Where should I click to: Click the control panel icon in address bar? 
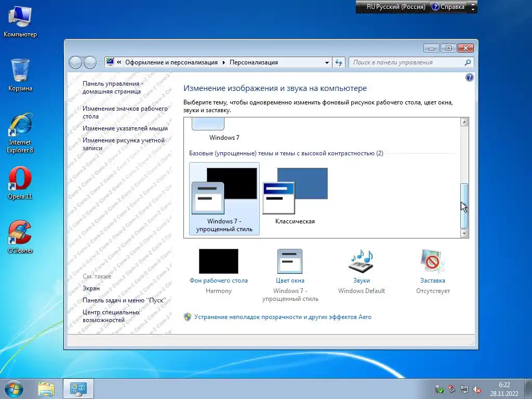(110, 62)
